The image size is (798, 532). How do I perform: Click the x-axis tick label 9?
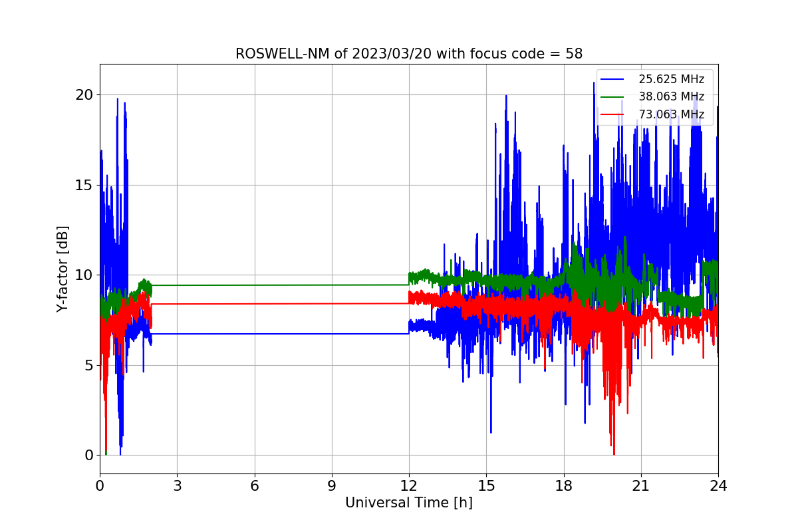332,486
